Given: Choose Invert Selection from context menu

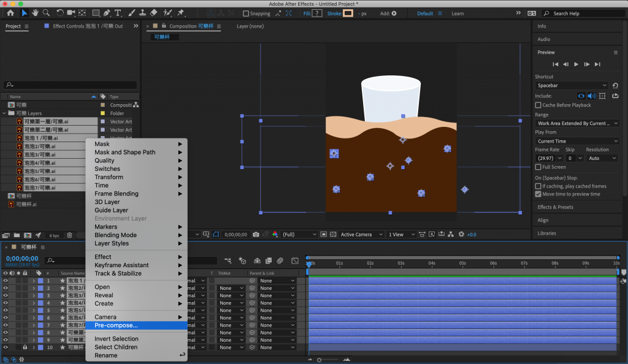Looking at the screenshot, I should coord(117,339).
